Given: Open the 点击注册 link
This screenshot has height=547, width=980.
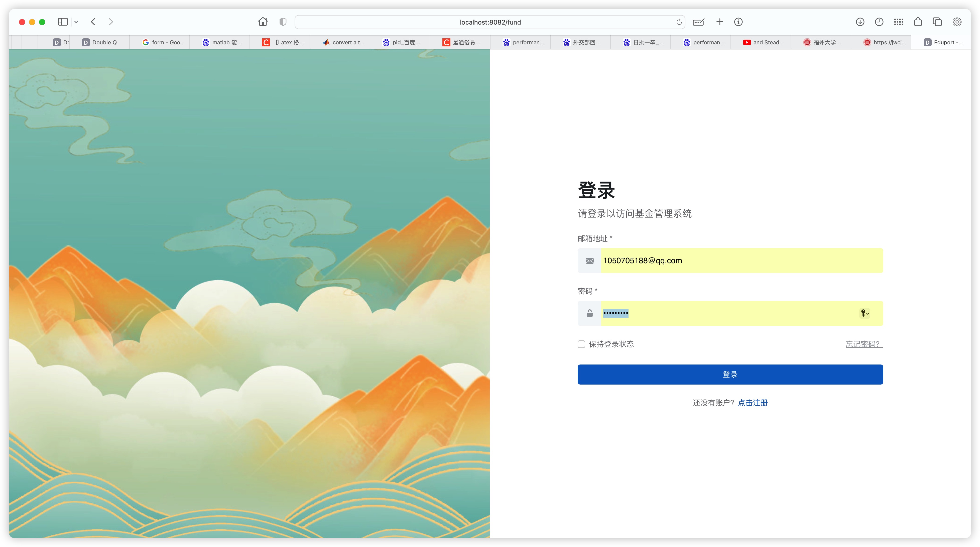Looking at the screenshot, I should pos(753,402).
